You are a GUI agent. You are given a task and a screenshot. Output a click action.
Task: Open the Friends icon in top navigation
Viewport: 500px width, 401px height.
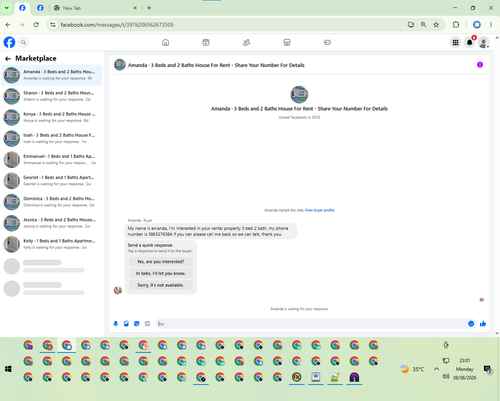pos(246,42)
